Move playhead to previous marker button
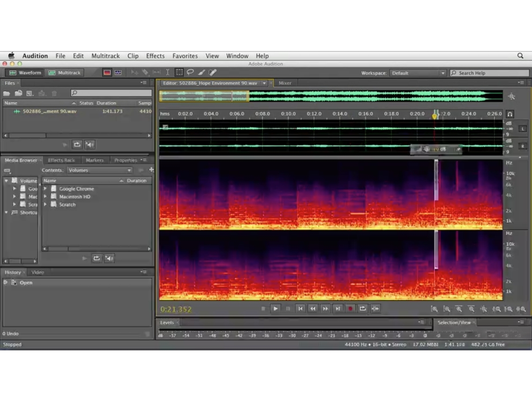This screenshot has width=532, height=399. [300, 309]
